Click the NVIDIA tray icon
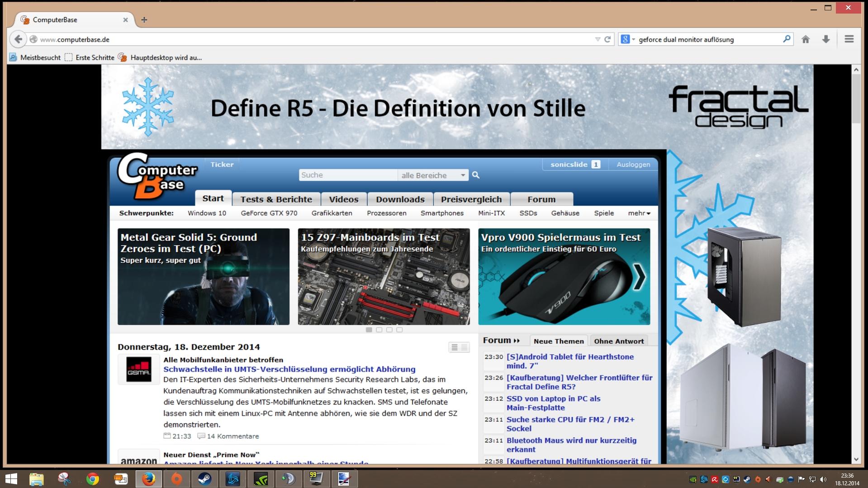Screen dimensions: 868x488 point(693,479)
